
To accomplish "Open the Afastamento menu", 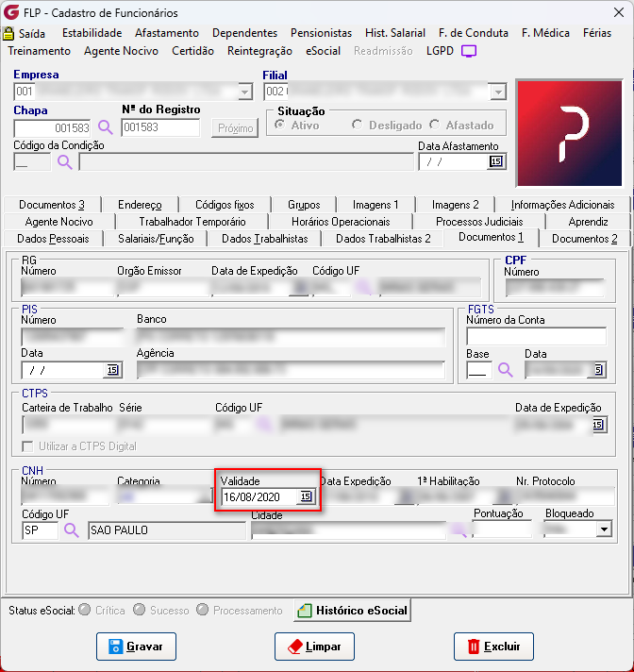I will pyautogui.click(x=167, y=33).
